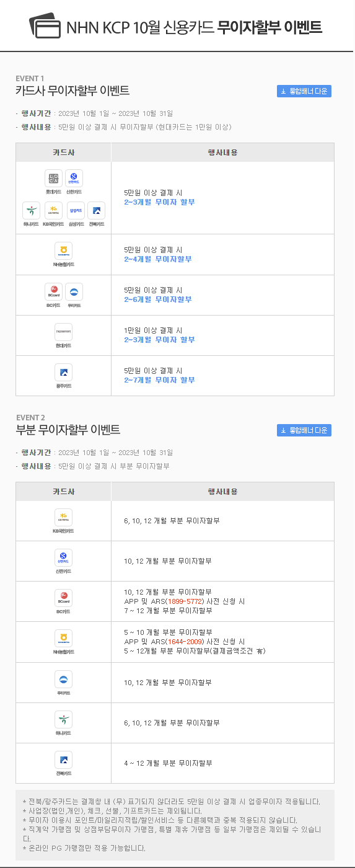This screenshot has width=355, height=868.
Task: Click the '행사내용' column header in EVENT 1 table
Action: (x=222, y=153)
